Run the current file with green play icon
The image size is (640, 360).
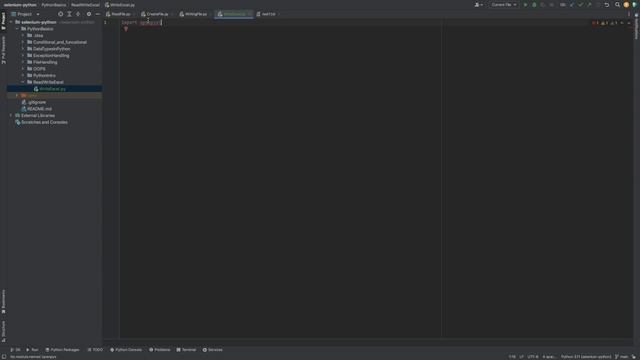click(x=525, y=5)
